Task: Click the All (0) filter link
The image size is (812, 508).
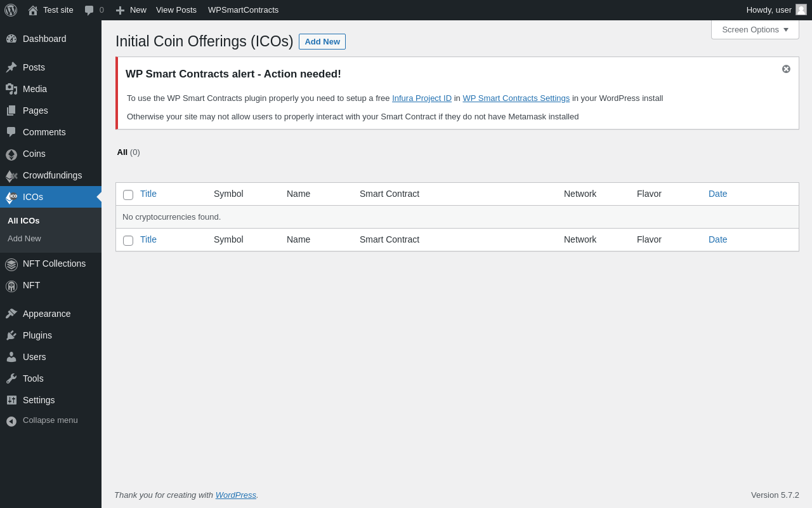Action: (x=128, y=152)
